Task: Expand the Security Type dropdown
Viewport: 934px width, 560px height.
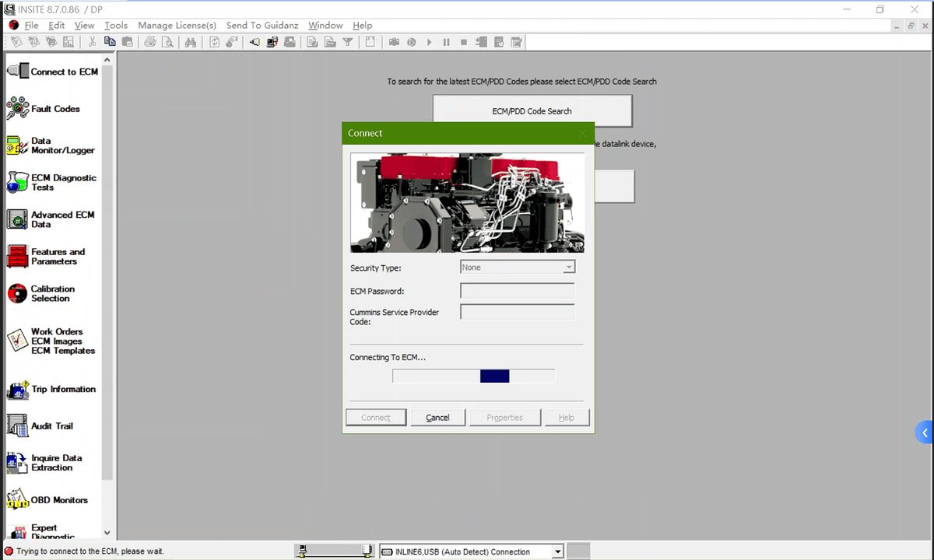Action: coord(569,268)
